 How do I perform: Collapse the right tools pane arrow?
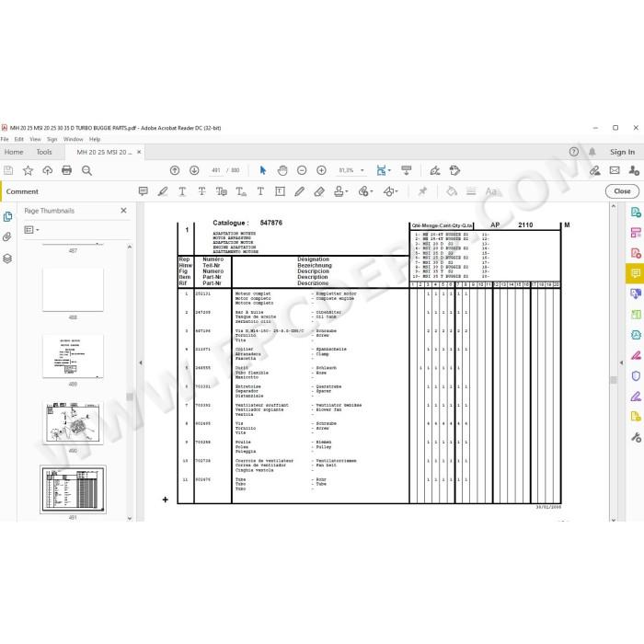(x=621, y=362)
